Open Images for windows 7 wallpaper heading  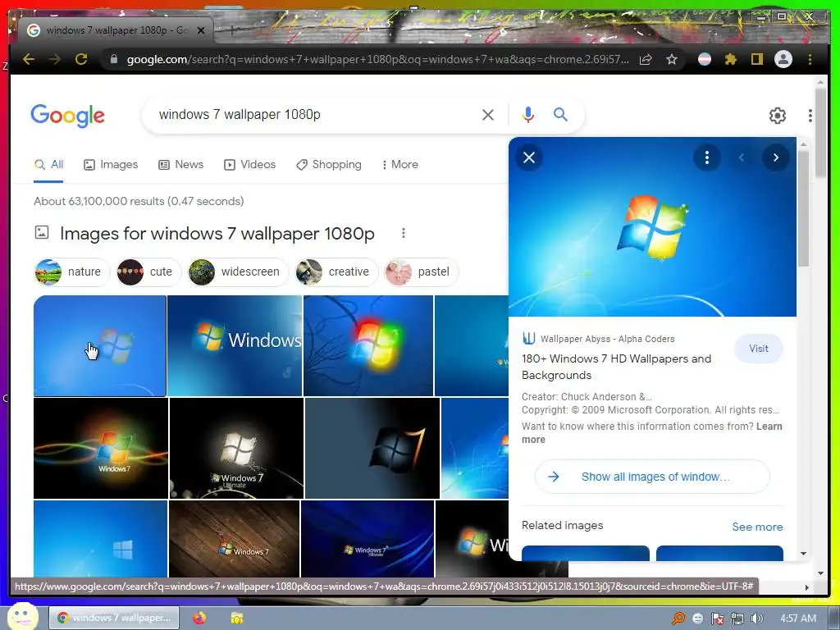click(x=217, y=234)
